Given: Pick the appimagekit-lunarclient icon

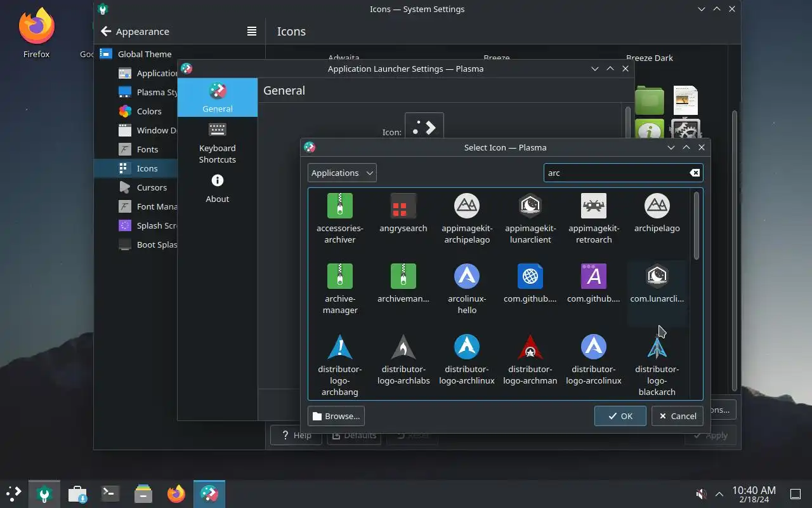Looking at the screenshot, I should (x=530, y=219).
